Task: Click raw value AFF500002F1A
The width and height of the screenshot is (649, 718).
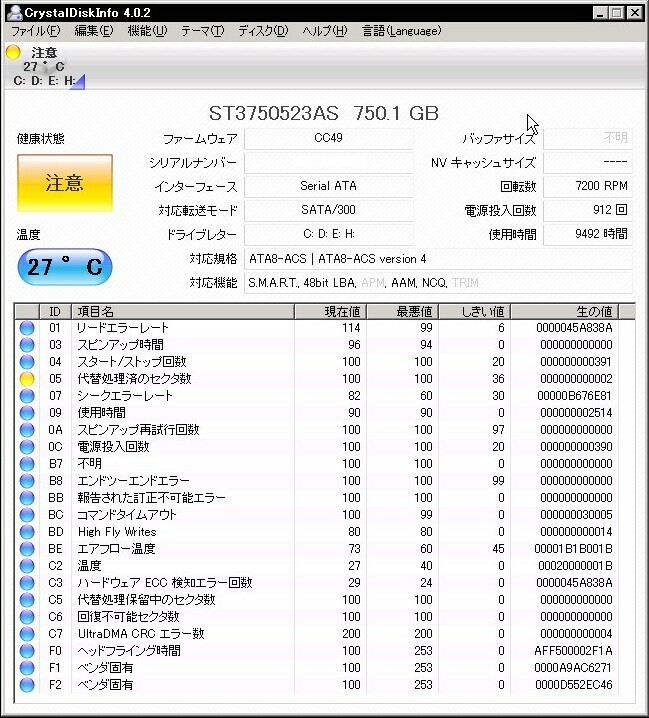Action: pos(573,651)
